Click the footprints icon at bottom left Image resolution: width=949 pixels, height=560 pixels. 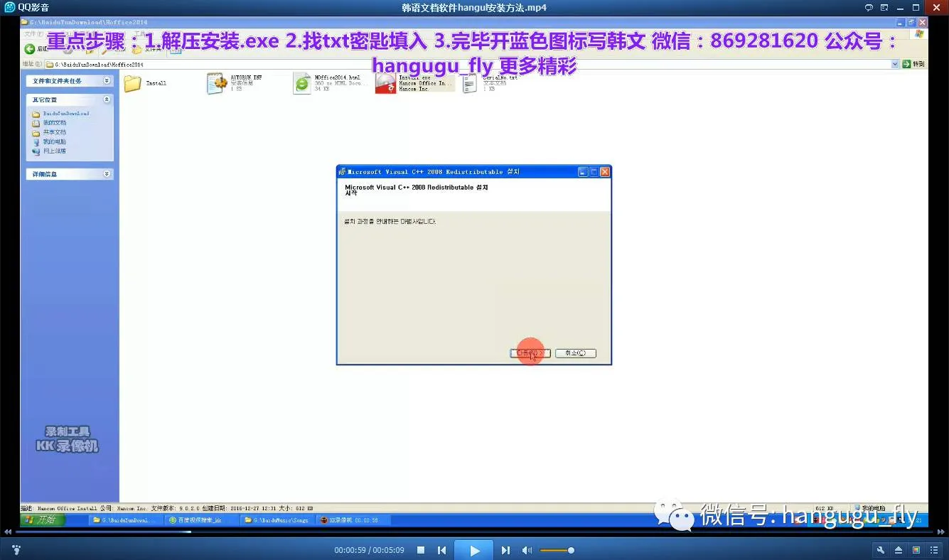coord(16,550)
